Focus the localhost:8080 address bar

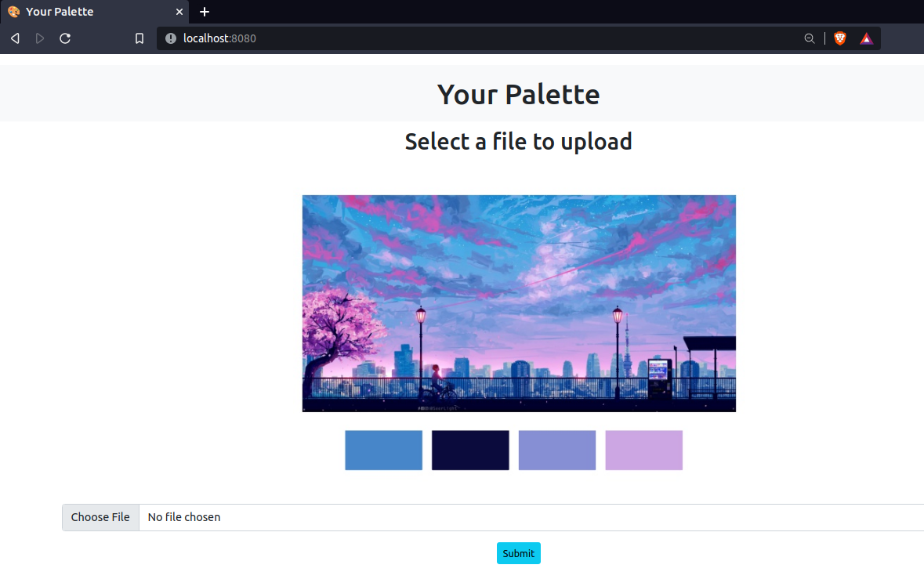(x=470, y=38)
